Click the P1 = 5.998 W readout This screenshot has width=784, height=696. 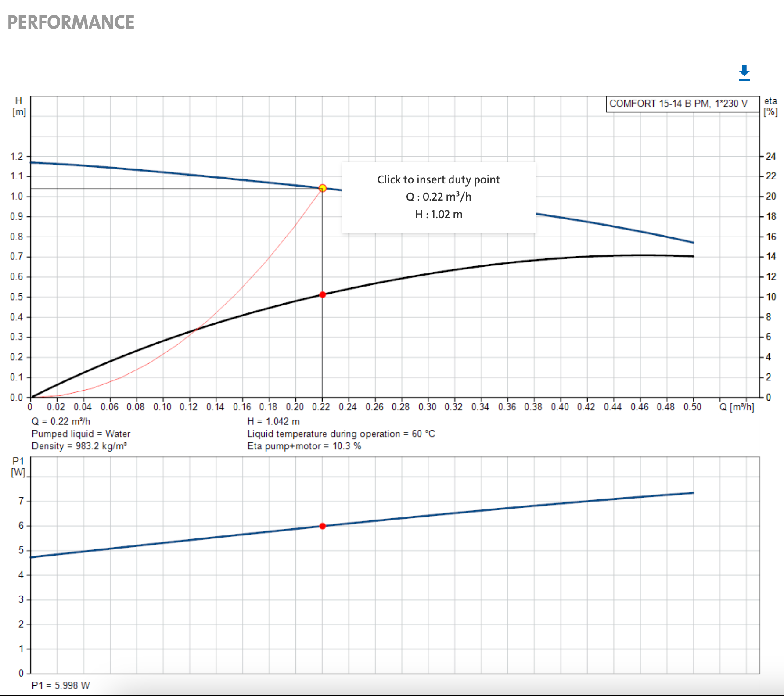(x=61, y=685)
